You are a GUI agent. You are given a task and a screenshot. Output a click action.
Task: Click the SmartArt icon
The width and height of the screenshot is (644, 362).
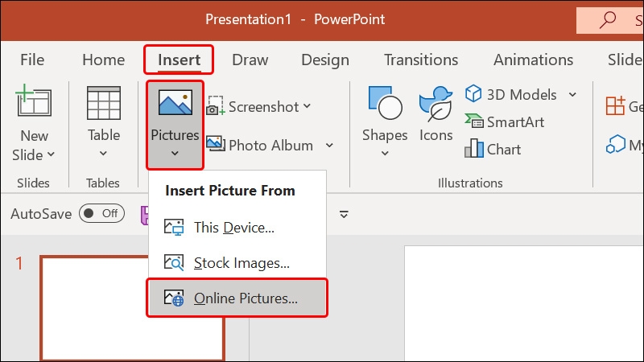474,121
